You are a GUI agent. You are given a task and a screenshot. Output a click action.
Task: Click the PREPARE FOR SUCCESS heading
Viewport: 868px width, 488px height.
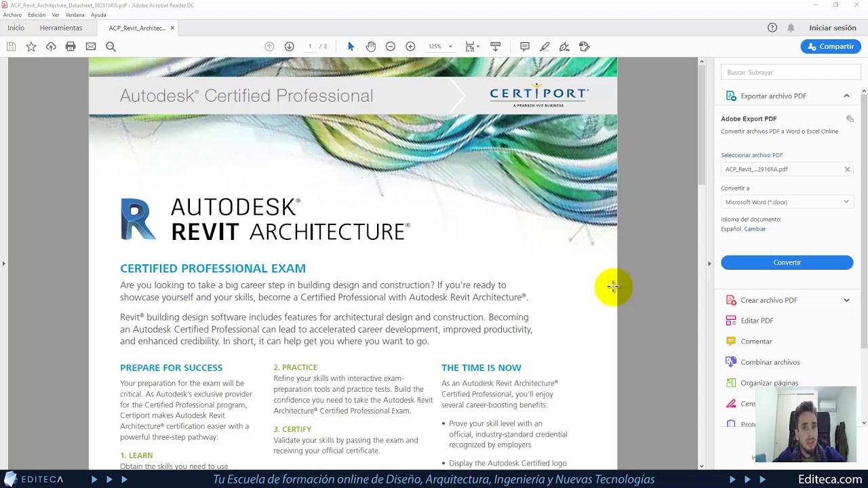tap(171, 367)
